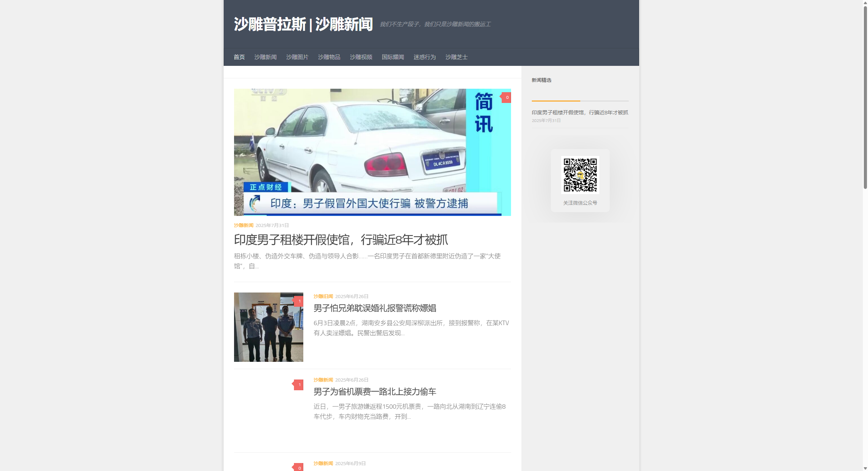Viewport: 868px width, 471px height.
Task: Click the excerpt starting 租栋小楼、伪造外交车牌
Action: coord(367,261)
